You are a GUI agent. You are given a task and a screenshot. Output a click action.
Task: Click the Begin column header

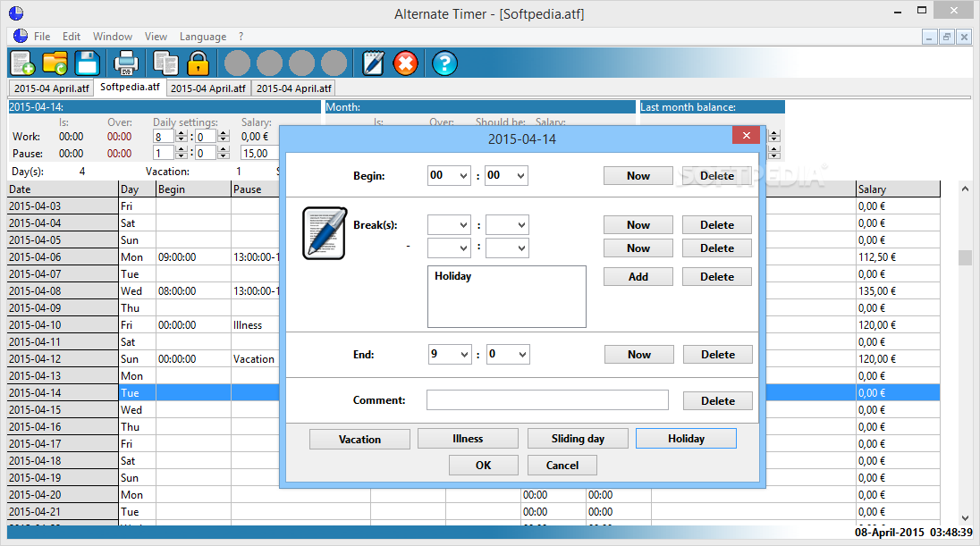click(194, 189)
